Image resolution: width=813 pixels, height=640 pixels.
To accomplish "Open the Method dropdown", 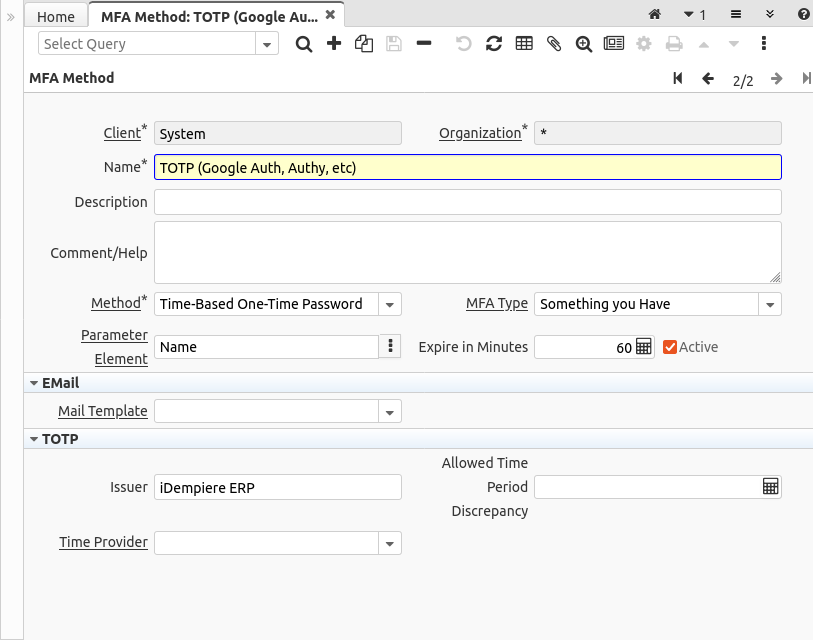I will (390, 304).
